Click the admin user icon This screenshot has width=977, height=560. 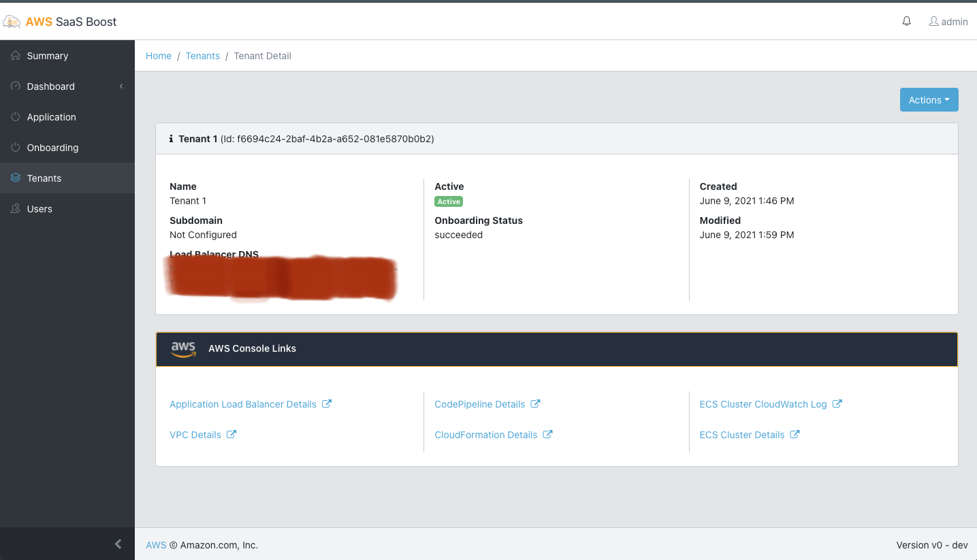pos(934,22)
